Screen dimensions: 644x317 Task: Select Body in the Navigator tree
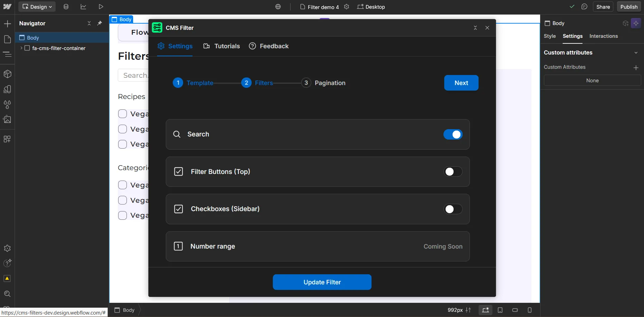point(62,37)
